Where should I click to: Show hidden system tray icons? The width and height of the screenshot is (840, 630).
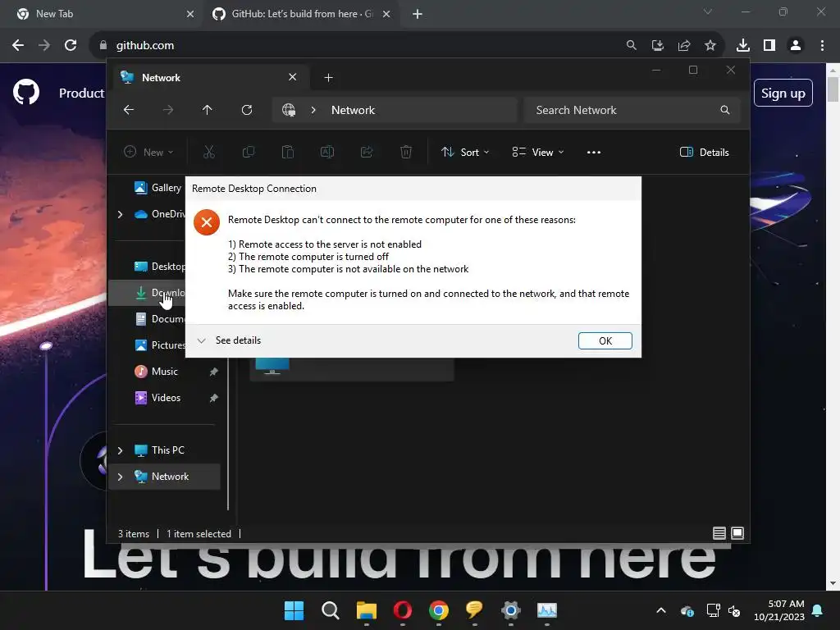tap(661, 610)
